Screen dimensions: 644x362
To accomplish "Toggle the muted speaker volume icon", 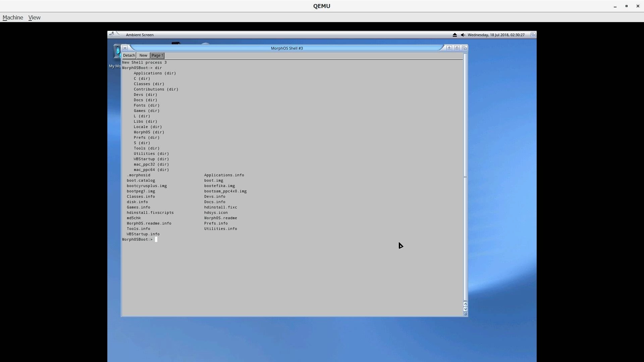I will tap(463, 35).
